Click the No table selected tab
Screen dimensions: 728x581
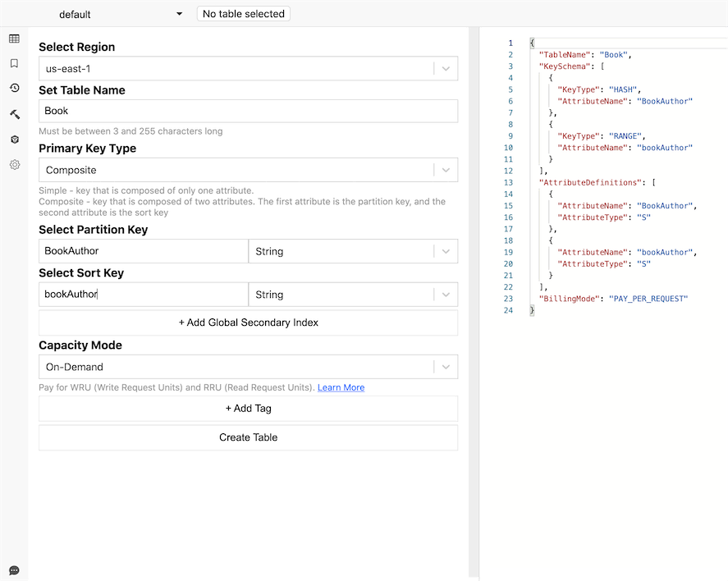pyautogui.click(x=243, y=14)
